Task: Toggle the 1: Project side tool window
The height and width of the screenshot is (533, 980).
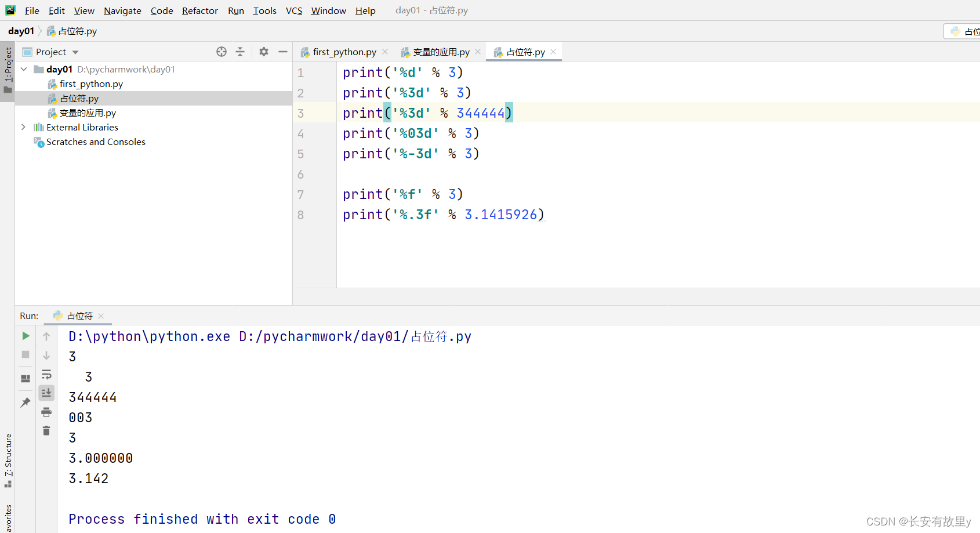Action: pyautogui.click(x=8, y=70)
